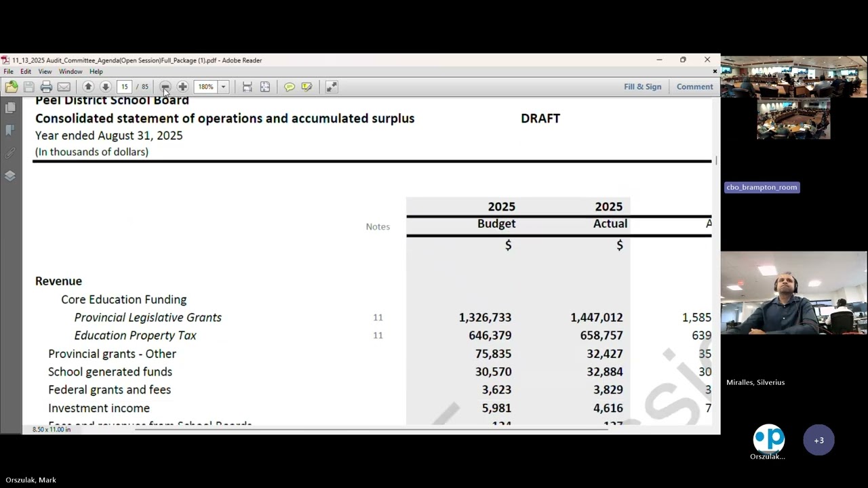This screenshot has width=868, height=488.
Task: Open the zoom level dropdown arrow
Action: tap(223, 87)
